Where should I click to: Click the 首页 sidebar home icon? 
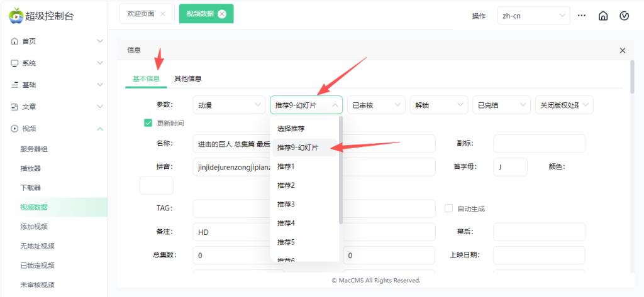(x=14, y=41)
